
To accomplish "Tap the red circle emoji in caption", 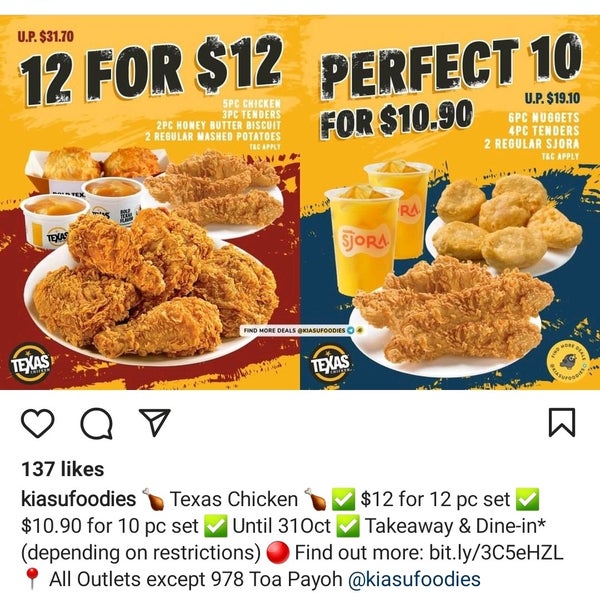I will point(278,553).
